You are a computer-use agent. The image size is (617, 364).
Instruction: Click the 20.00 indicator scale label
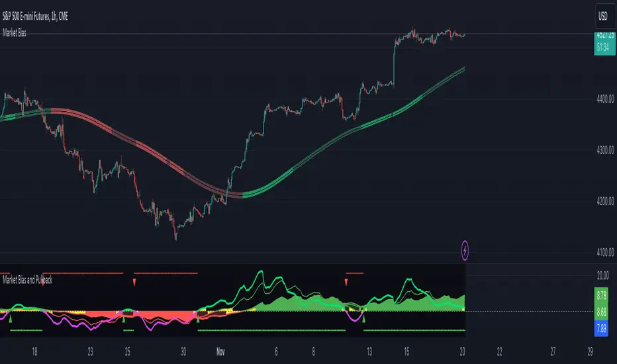[602, 275]
